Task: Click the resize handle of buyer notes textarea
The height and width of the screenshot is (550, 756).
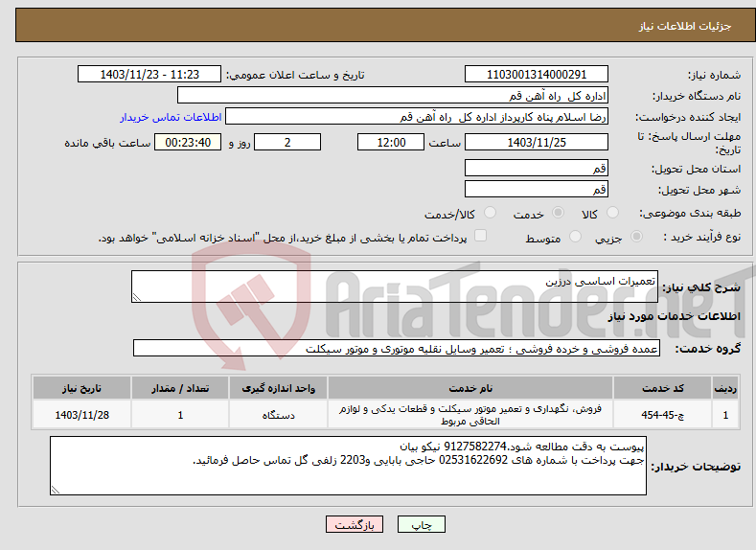Action: coord(56,490)
